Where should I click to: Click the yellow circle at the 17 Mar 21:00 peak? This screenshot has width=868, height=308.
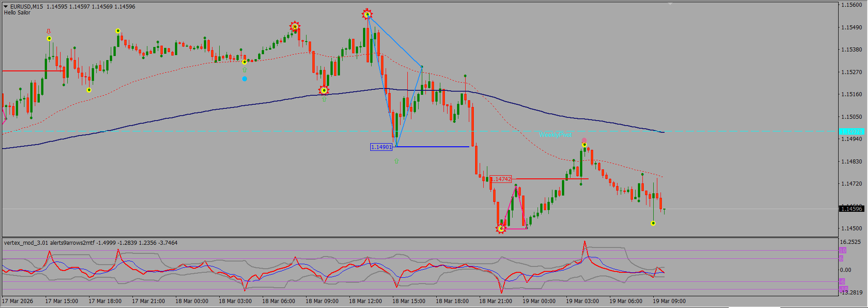point(118,31)
